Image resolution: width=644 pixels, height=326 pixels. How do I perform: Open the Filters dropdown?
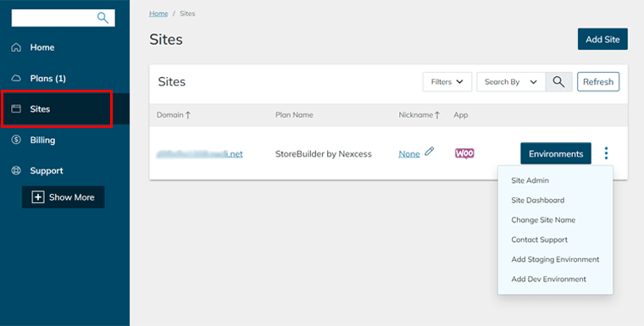[447, 81]
